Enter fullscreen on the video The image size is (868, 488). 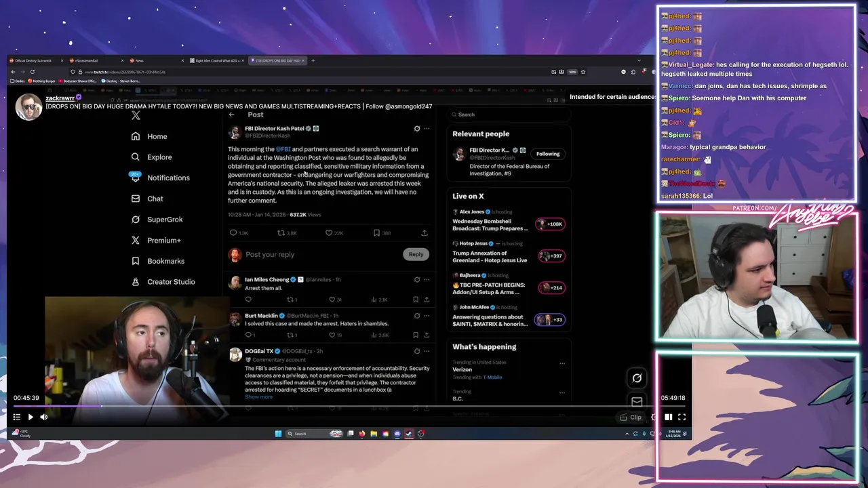click(682, 418)
